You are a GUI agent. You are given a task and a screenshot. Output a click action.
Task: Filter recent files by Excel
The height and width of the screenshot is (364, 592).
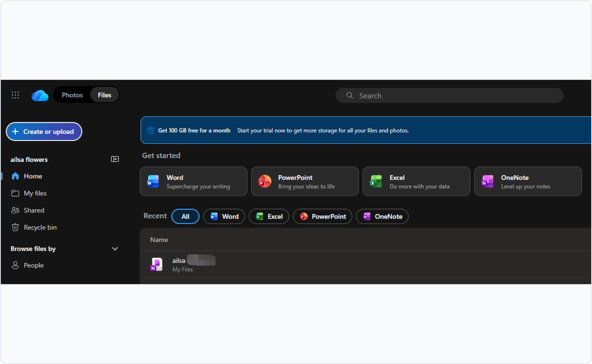coord(269,217)
